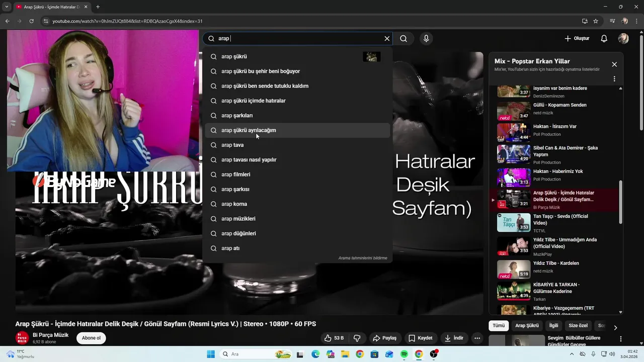Focus the YouTube search input field
The width and height of the screenshot is (644, 362).
[297, 39]
